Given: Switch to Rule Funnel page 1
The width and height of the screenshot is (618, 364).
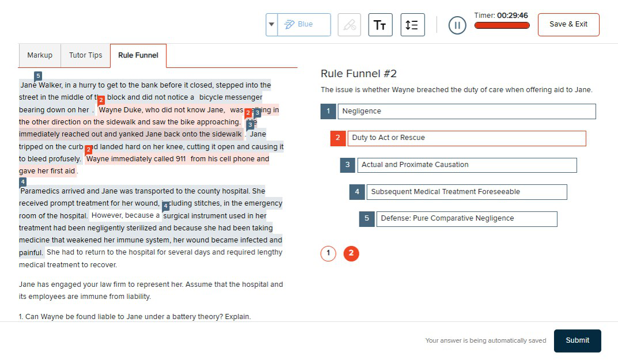Looking at the screenshot, I should [x=328, y=253].
